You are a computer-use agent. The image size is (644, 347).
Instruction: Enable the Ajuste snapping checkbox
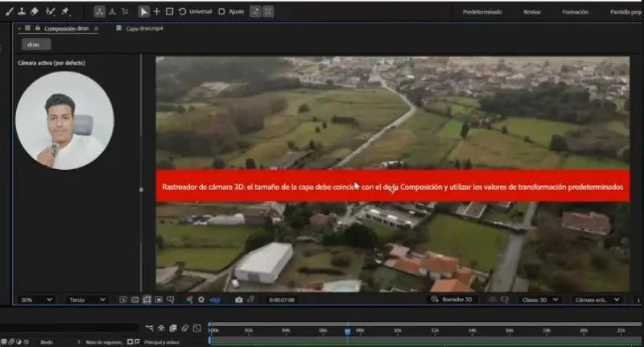tap(221, 11)
